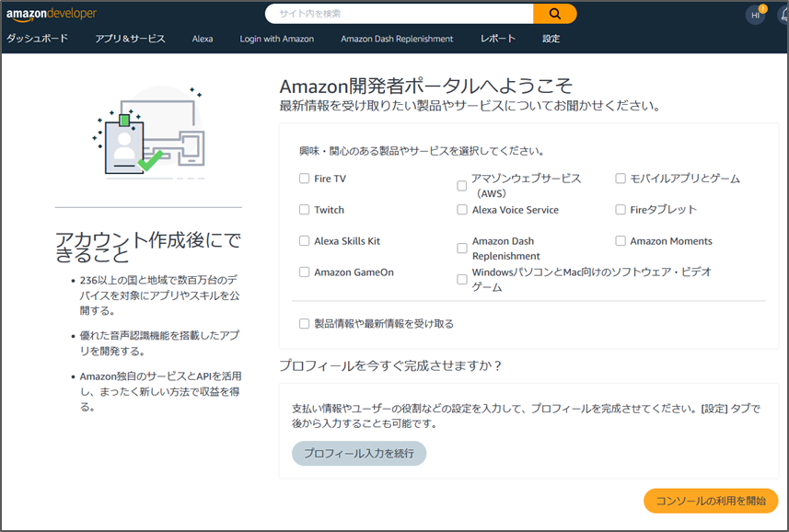789x532 pixels.
Task: Check the WindowsパソコンとMac向けソフトウェア checkbox
Action: pos(461,280)
